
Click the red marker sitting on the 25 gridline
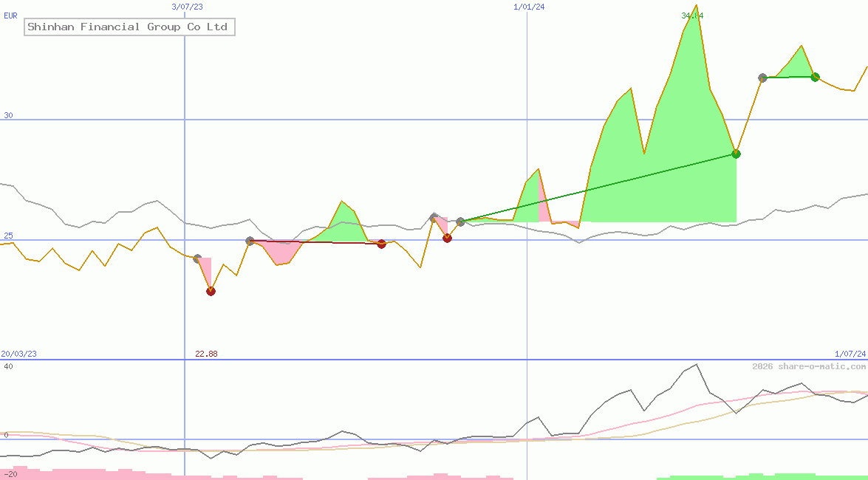point(447,238)
